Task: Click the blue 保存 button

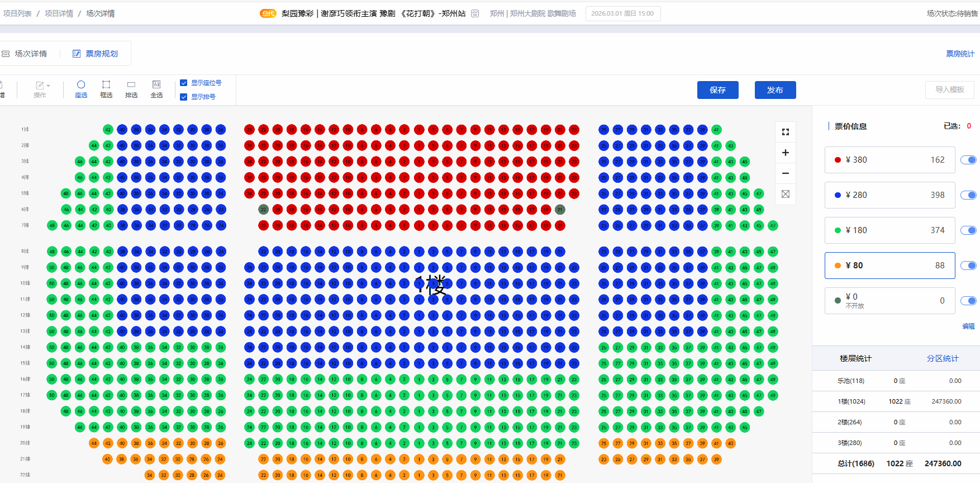Action: tap(717, 90)
